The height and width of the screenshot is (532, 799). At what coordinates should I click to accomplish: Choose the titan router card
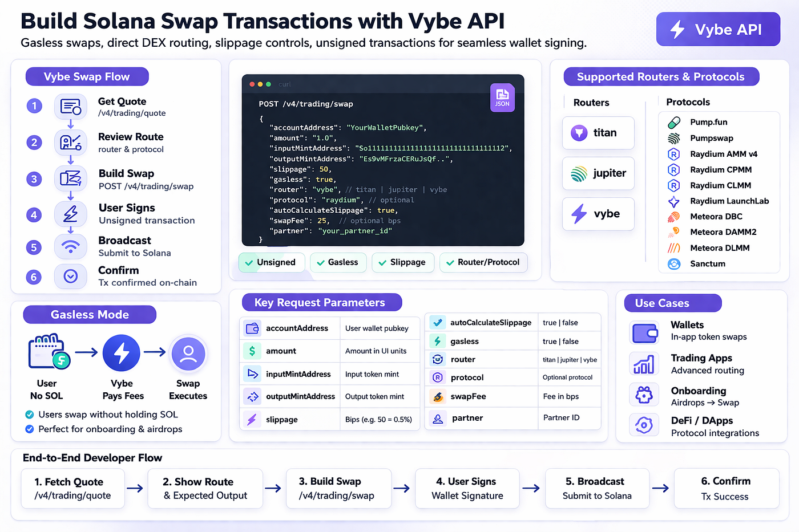tap(598, 133)
